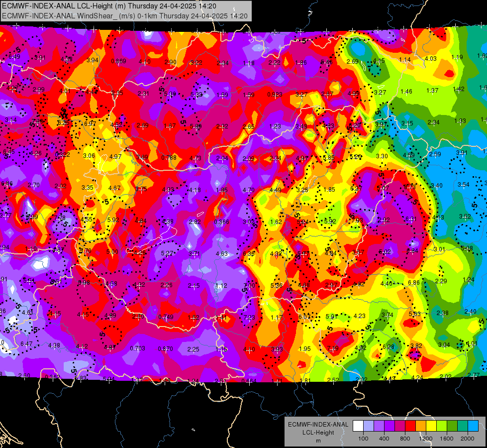The height and width of the screenshot is (448, 487).
Task: Pick the dark green legend swatch
Action: (x=452, y=426)
